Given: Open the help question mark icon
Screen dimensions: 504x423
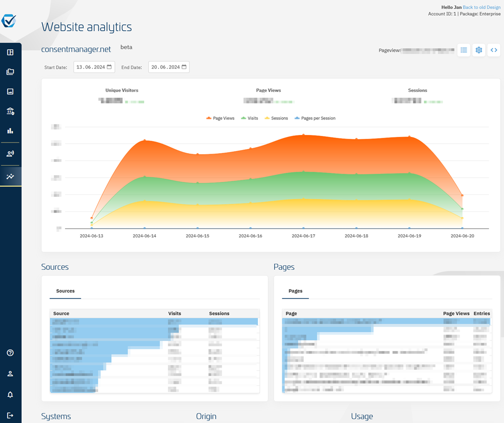Looking at the screenshot, I should [10, 352].
